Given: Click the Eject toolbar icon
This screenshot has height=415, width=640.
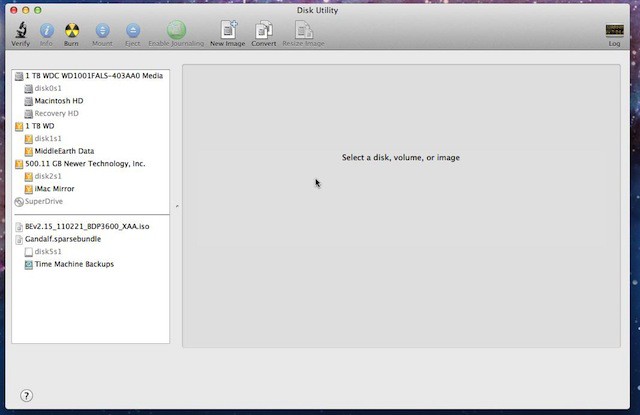Looking at the screenshot, I should coord(132,31).
